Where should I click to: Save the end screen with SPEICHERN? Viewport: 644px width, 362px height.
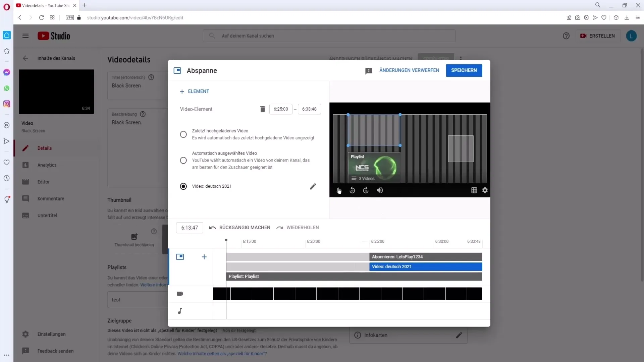coord(464,70)
